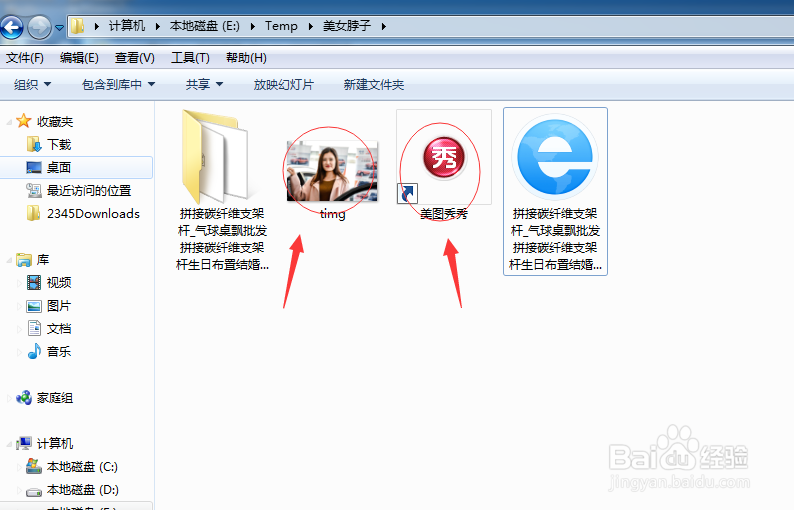Select the Temp segment in the address bar

[281, 26]
